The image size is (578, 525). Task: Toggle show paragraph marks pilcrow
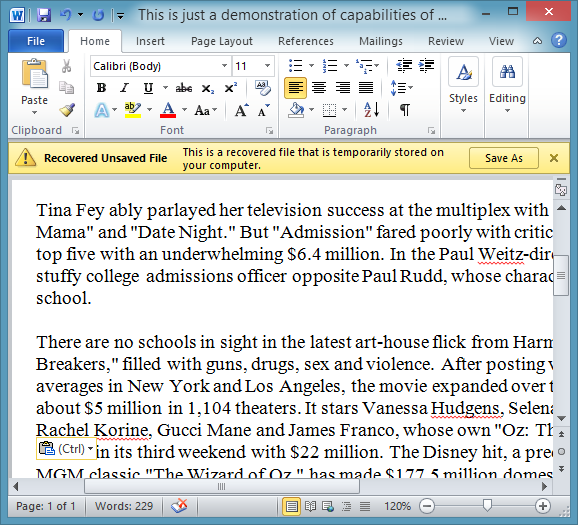(x=404, y=109)
